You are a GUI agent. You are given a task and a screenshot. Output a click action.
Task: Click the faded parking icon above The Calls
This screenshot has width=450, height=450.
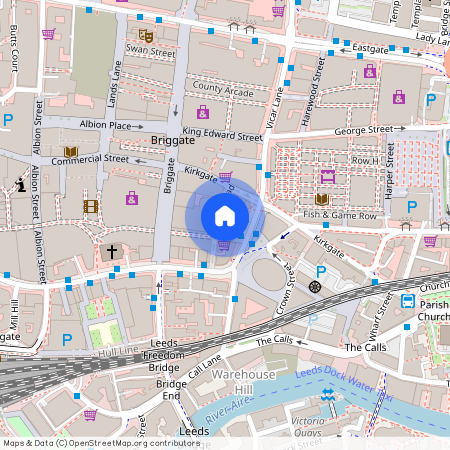pyautogui.click(x=313, y=320)
